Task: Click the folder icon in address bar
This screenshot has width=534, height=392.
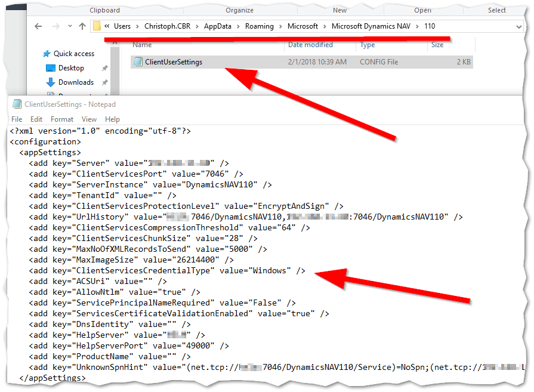Action: (x=97, y=26)
